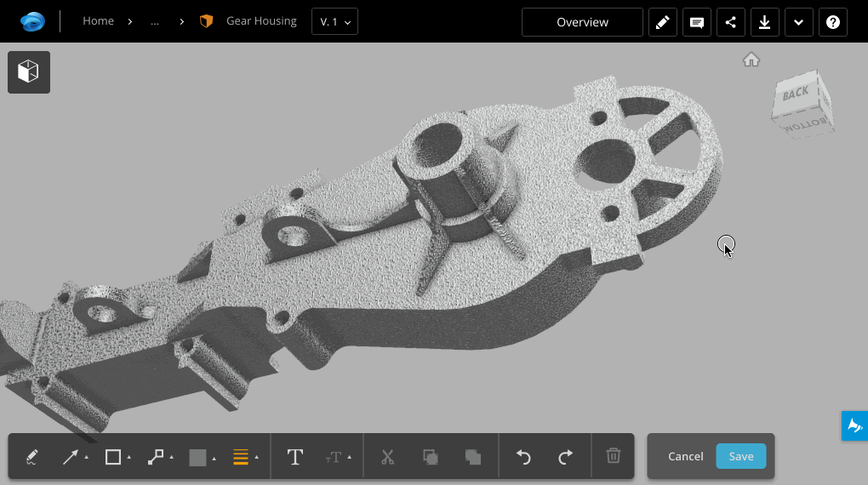Cancel the markup editing

coord(685,456)
